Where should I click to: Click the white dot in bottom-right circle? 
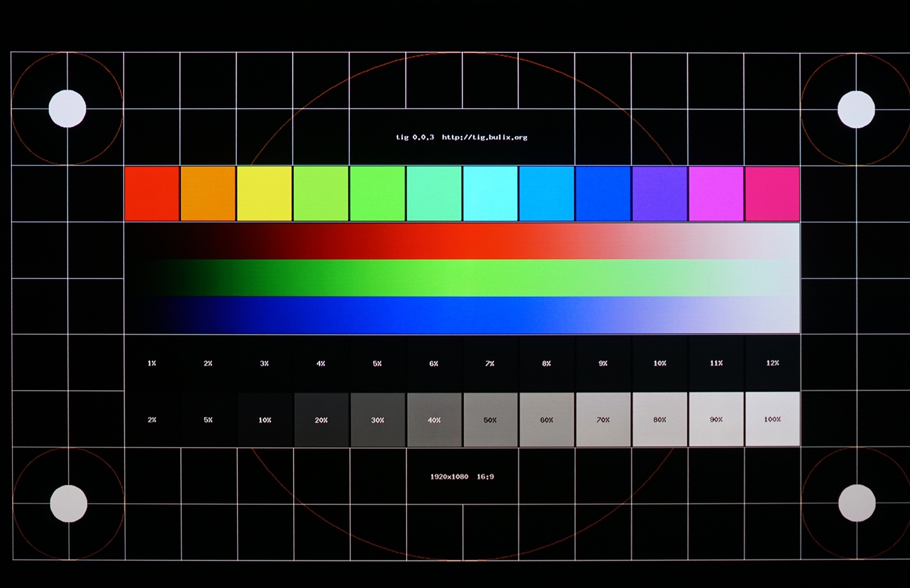click(857, 503)
